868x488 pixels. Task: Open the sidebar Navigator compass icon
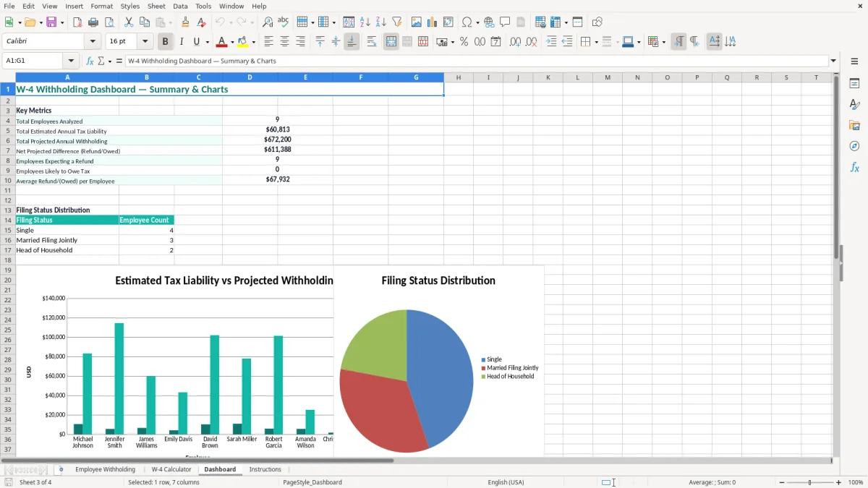click(854, 146)
